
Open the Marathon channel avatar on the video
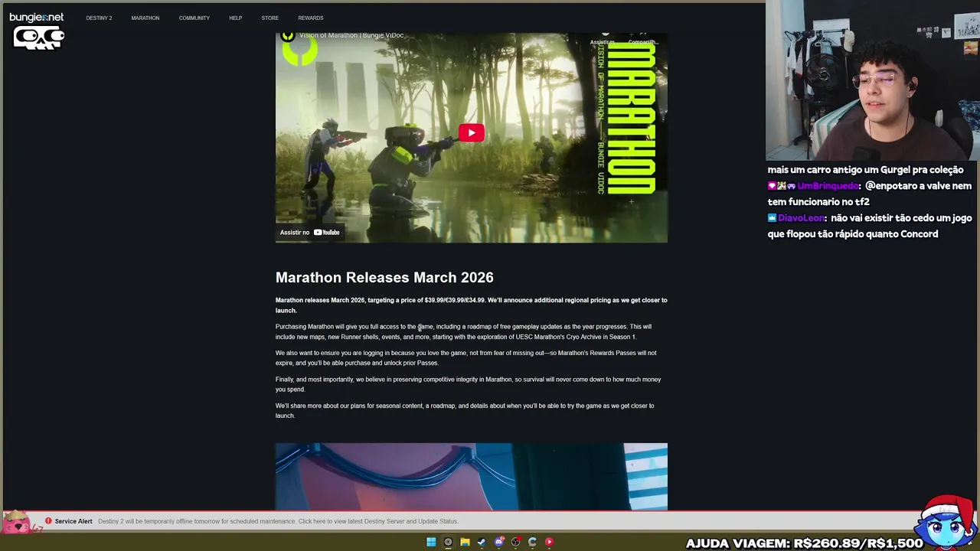287,35
